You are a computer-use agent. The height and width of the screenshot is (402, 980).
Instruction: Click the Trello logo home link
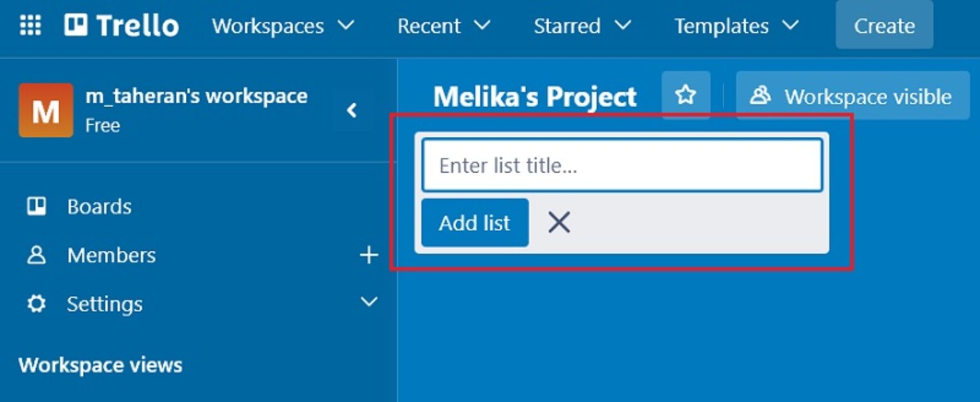point(121,26)
